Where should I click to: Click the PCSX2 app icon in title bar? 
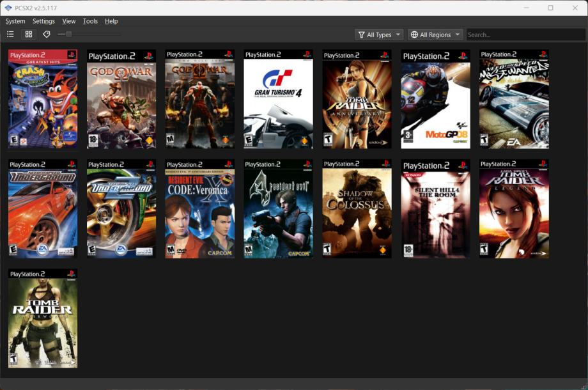point(8,8)
